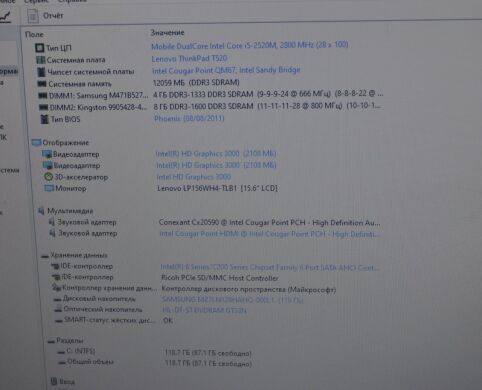Select the SMART status OK value

pos(168,321)
